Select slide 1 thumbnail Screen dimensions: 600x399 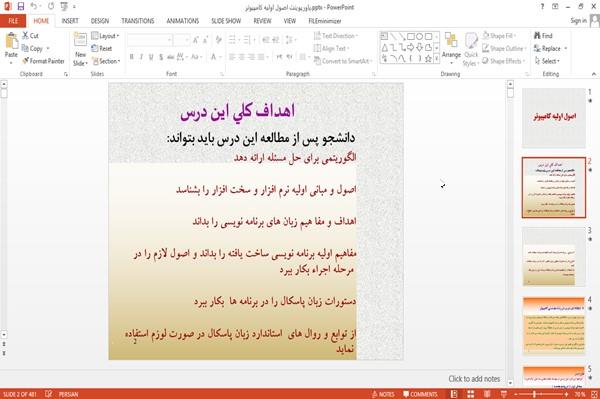click(x=554, y=118)
